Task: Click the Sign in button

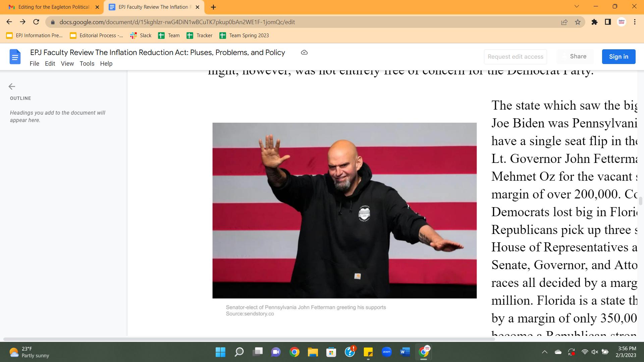Action: 619,57
